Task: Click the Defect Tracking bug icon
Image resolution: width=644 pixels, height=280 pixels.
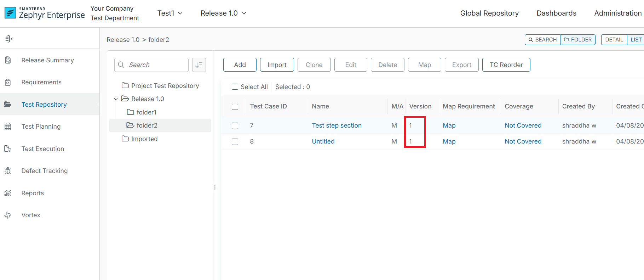Action: click(x=8, y=171)
